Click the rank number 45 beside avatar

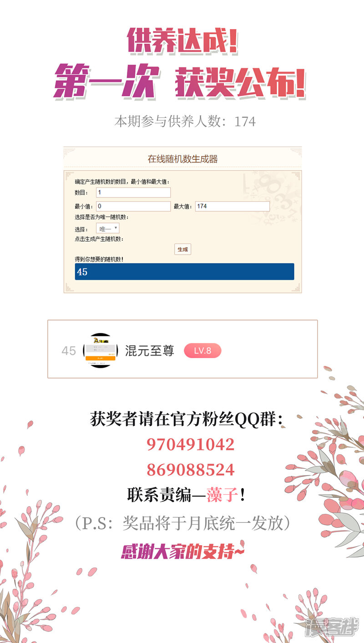pos(69,351)
